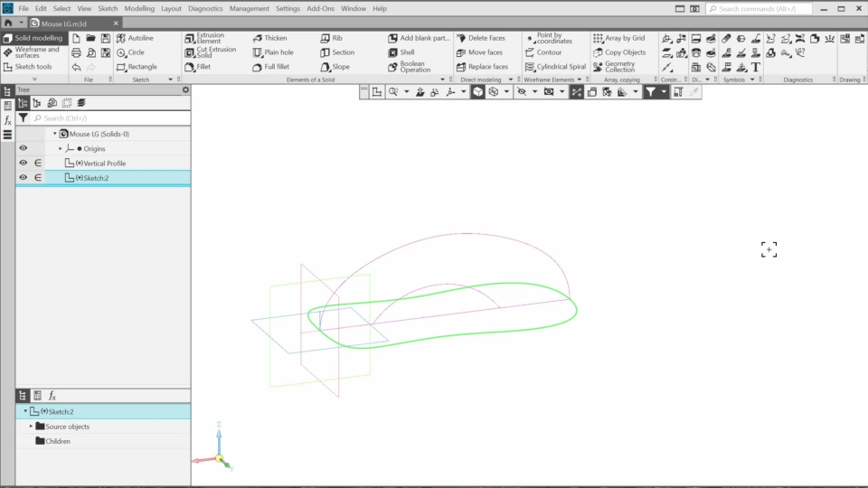Screen dimensions: 868x488
Task: Toggle visibility of Sketch:2
Action: pos(24,178)
